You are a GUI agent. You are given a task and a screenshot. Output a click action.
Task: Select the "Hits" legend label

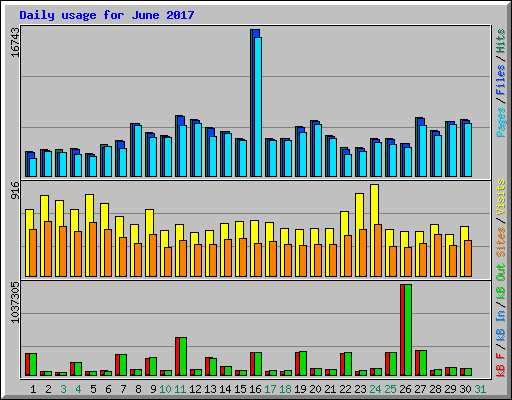(501, 41)
